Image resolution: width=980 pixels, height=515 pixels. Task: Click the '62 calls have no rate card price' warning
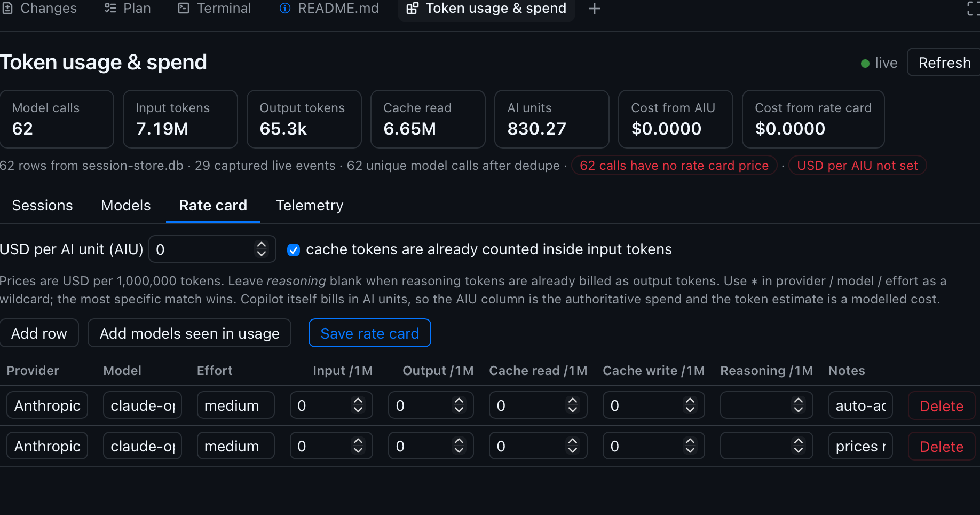pos(674,166)
